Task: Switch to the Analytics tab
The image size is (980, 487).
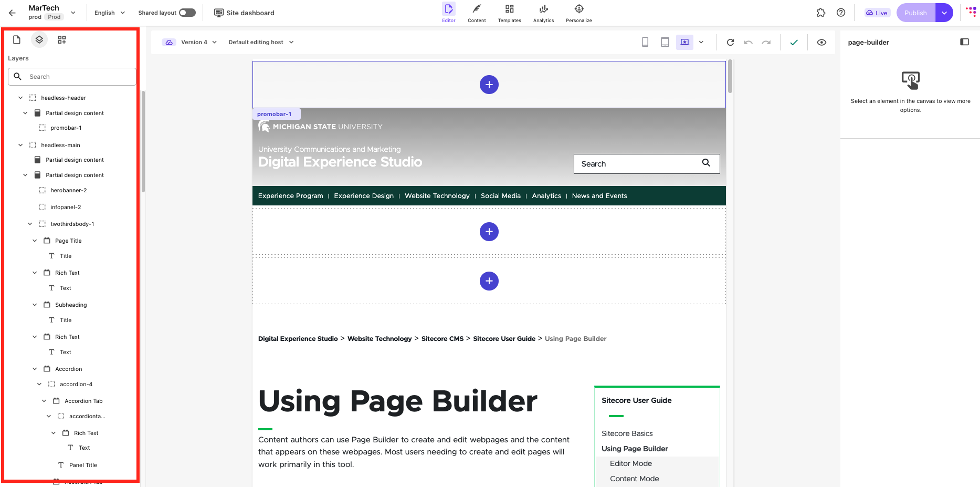Action: coord(543,13)
